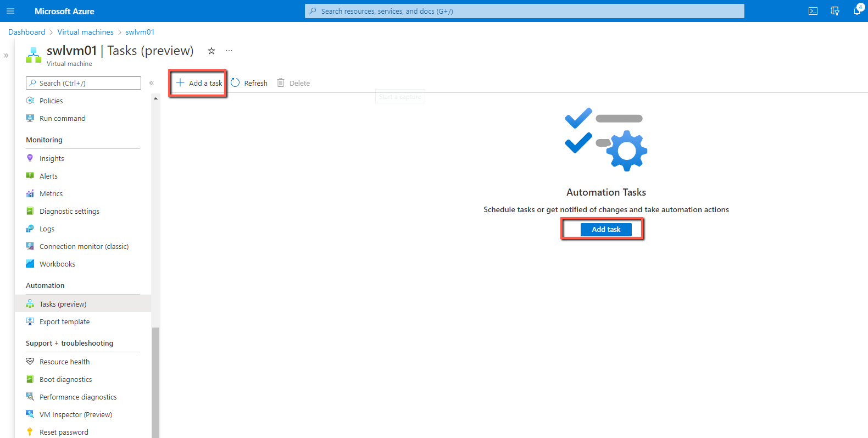The height and width of the screenshot is (438, 868).
Task: Click the Monitoring section header
Action: [x=44, y=140]
